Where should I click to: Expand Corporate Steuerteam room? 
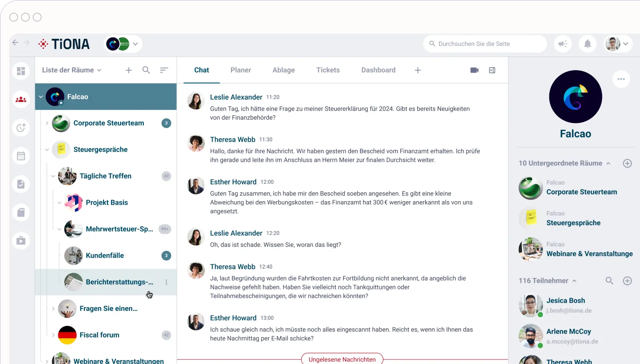click(47, 123)
